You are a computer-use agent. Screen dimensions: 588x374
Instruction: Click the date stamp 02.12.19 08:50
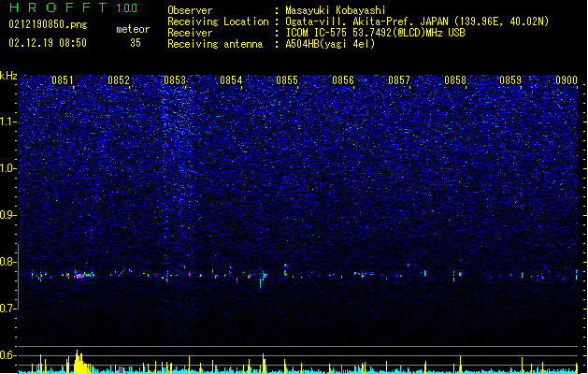(48, 43)
